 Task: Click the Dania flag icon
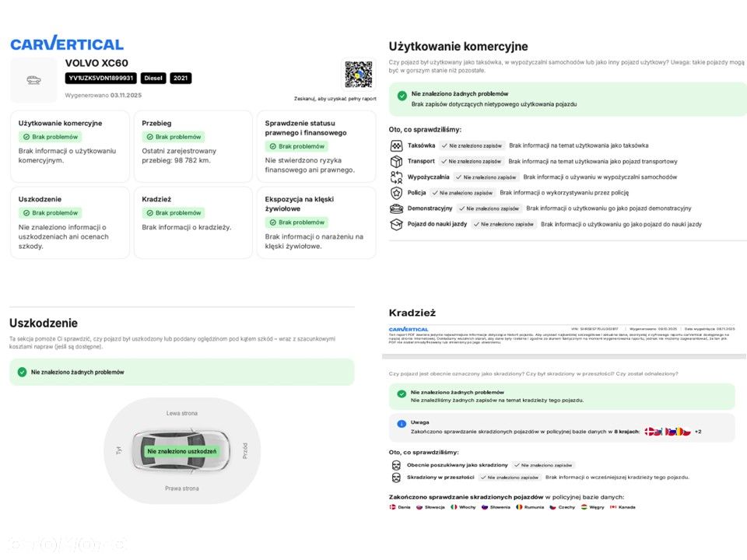[x=393, y=507]
